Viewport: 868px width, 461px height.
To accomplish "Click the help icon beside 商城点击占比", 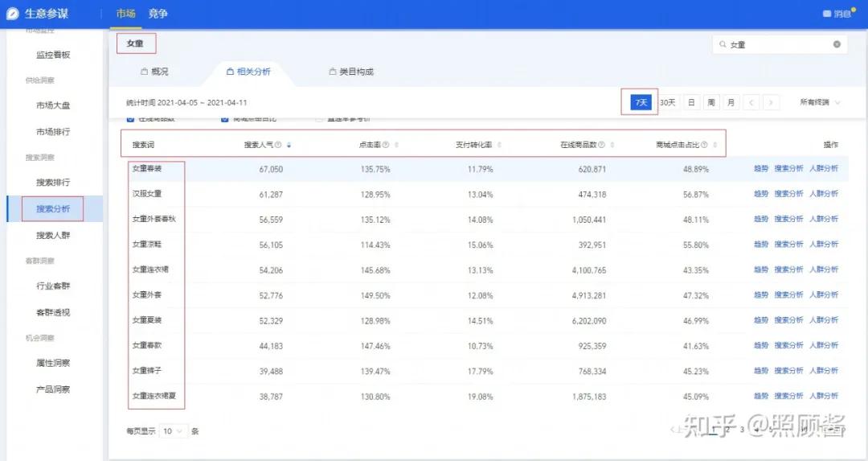I will click(704, 145).
